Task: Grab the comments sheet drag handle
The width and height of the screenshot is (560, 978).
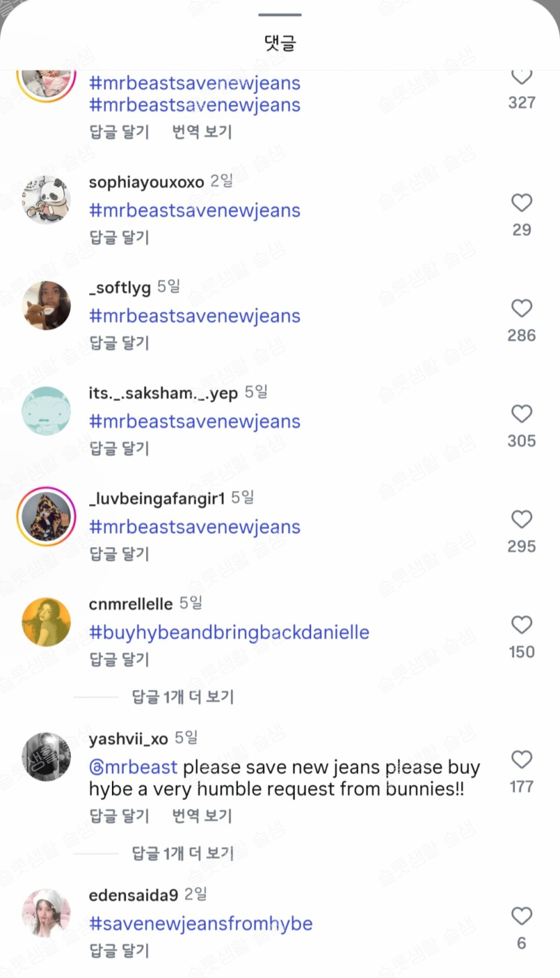Action: (280, 15)
